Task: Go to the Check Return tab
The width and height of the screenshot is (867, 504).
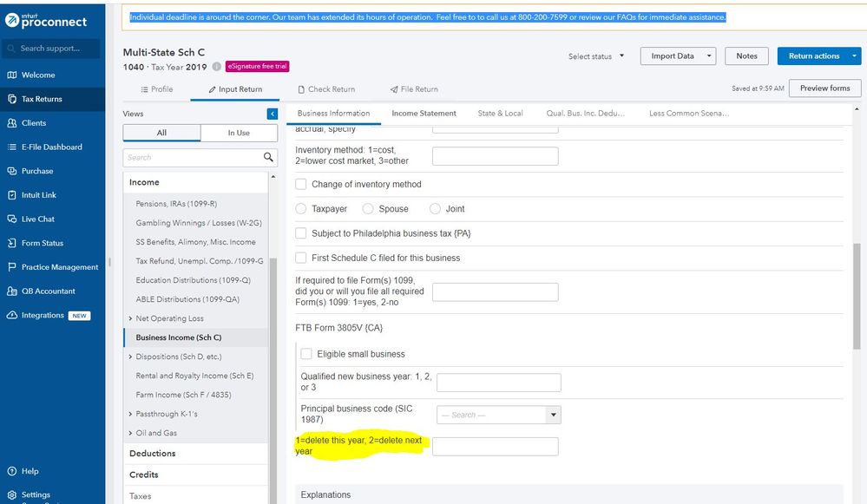Action: click(326, 89)
